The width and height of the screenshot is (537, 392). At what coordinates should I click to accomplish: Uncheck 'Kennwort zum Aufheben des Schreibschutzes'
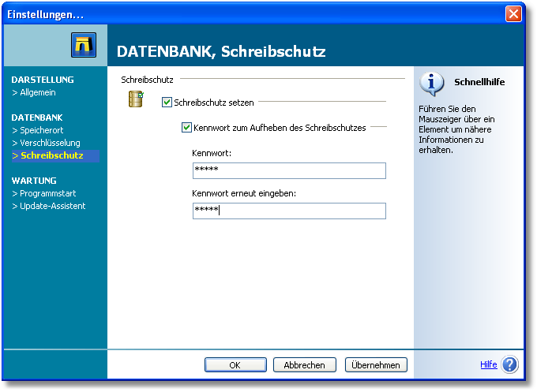[x=186, y=128]
